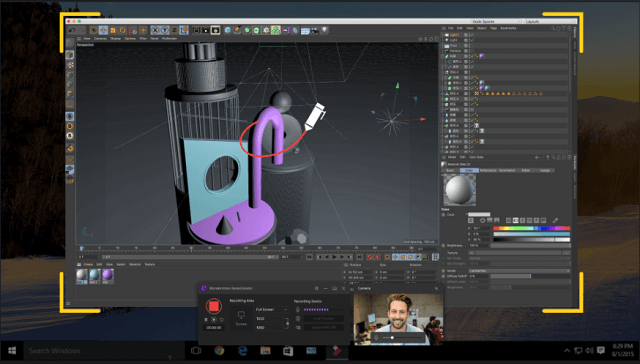Click the Live Preview button
This screenshot has height=364, width=640.
pyautogui.click(x=323, y=318)
